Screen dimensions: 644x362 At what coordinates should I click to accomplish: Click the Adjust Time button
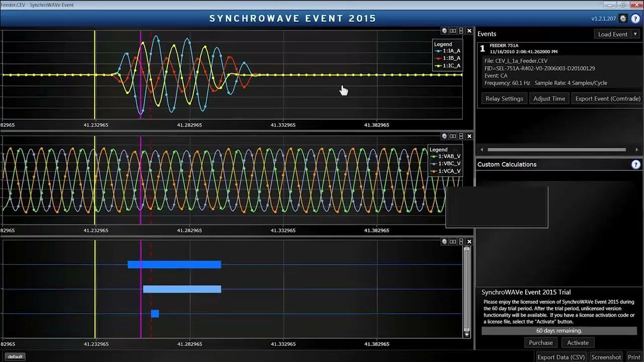click(549, 99)
